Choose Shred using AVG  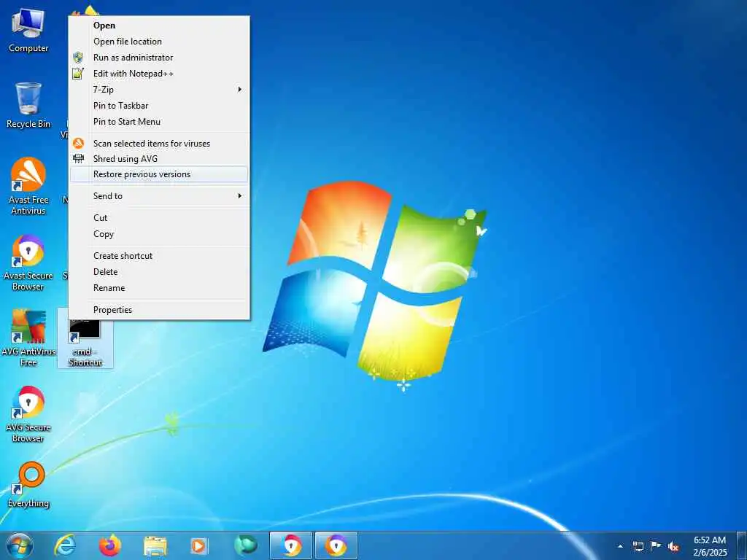159,158
